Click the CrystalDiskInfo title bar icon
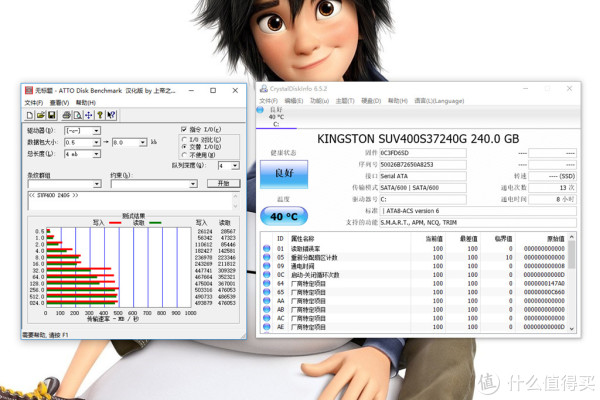600x400 pixels. (263, 89)
